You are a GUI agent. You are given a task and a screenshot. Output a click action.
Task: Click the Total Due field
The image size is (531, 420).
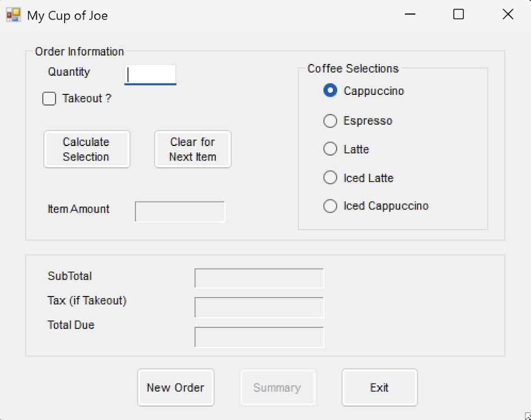click(259, 337)
